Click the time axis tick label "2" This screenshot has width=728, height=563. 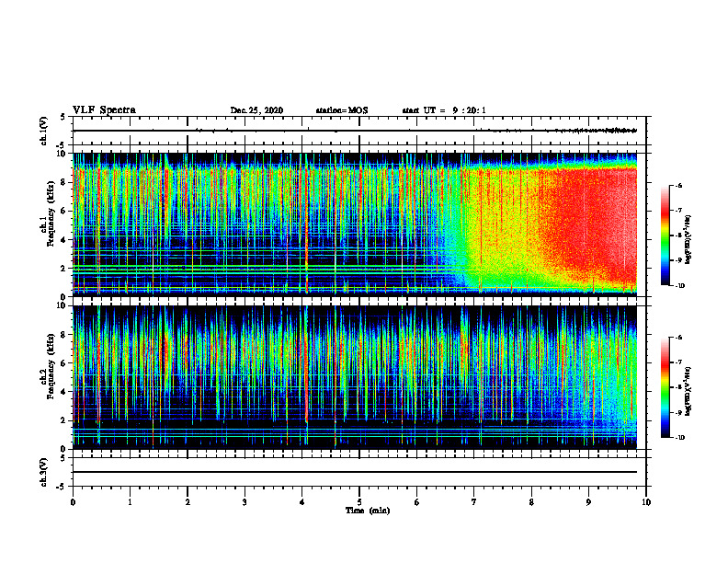[x=188, y=502]
